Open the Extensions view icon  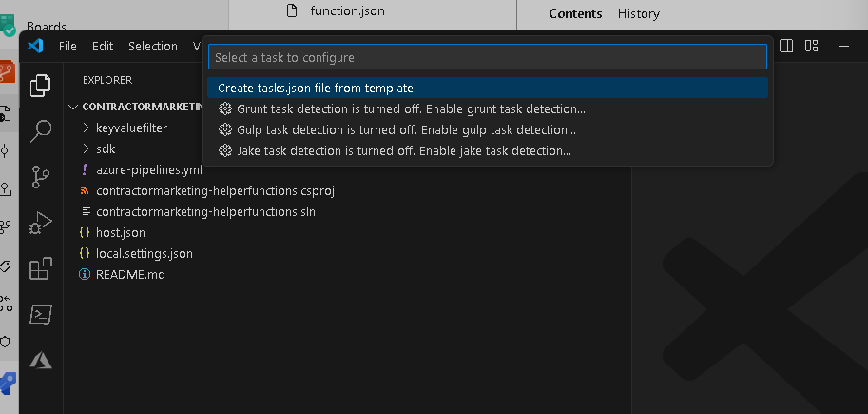point(41,268)
